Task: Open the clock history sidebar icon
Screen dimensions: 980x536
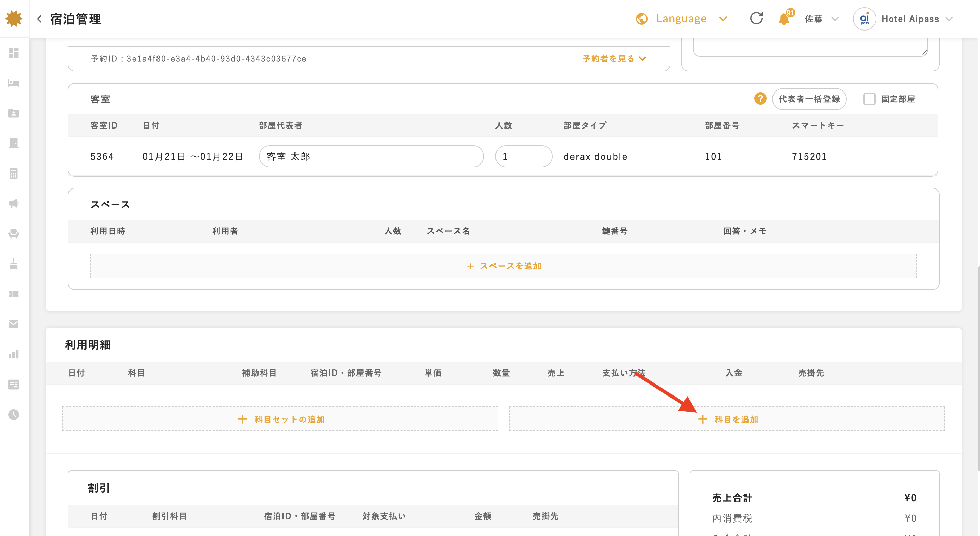Action: (14, 415)
